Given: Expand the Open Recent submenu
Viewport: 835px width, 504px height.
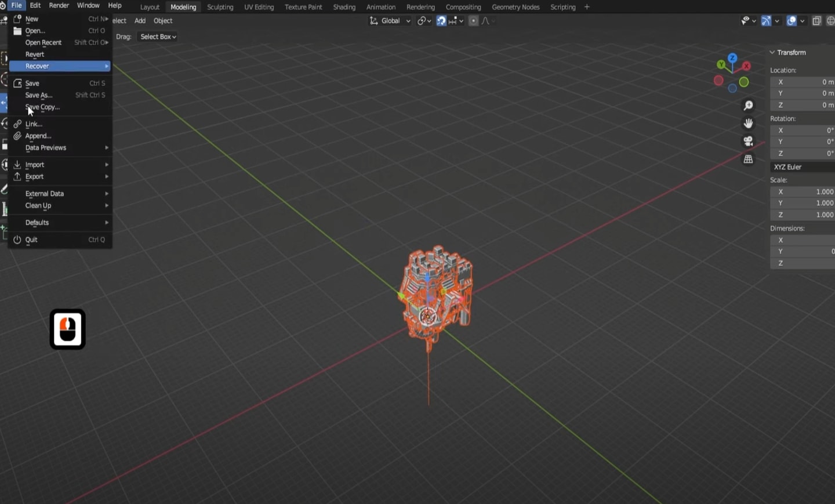Looking at the screenshot, I should pyautogui.click(x=60, y=42).
